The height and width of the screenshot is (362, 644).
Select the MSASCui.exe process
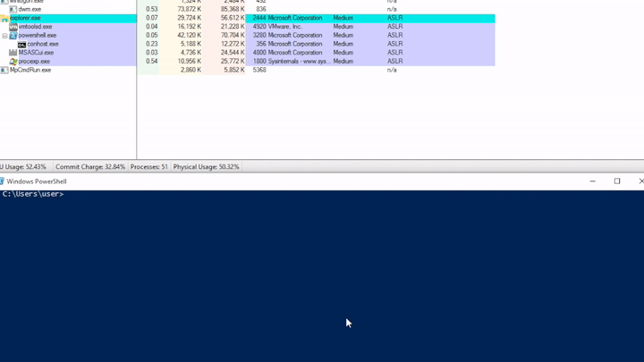click(36, 53)
